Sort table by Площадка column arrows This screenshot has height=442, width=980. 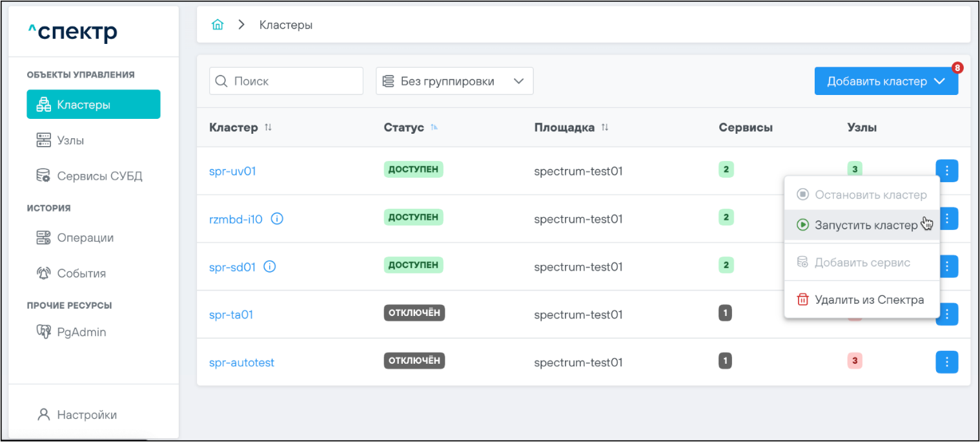pos(605,128)
